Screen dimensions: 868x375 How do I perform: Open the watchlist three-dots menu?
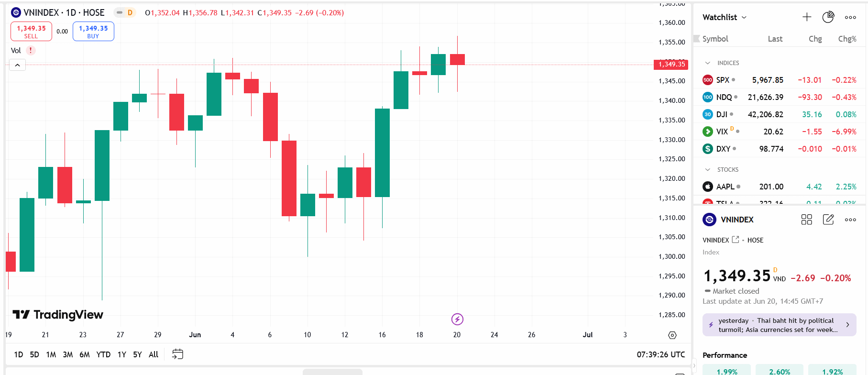850,17
